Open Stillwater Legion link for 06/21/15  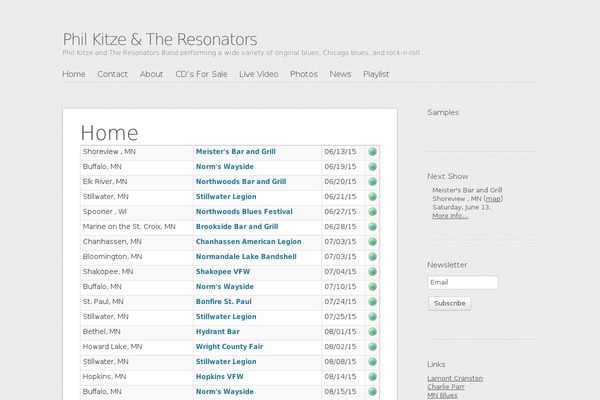(x=226, y=196)
